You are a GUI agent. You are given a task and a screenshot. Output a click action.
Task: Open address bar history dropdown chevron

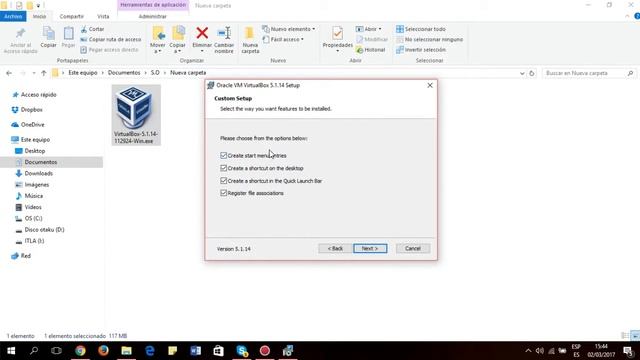522,73
